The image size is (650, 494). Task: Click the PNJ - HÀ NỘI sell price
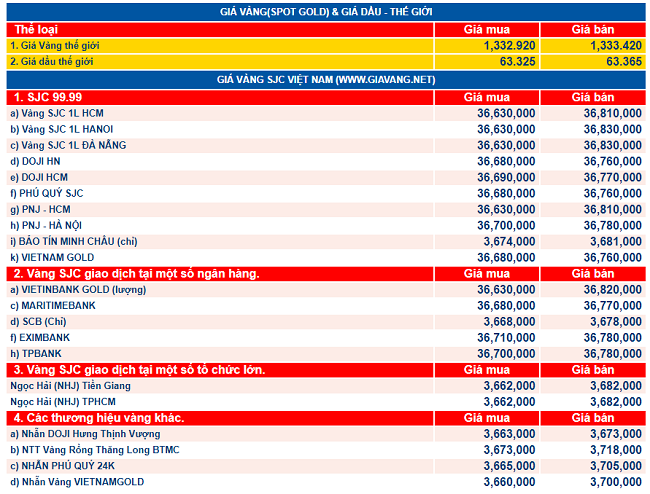[x=612, y=225]
